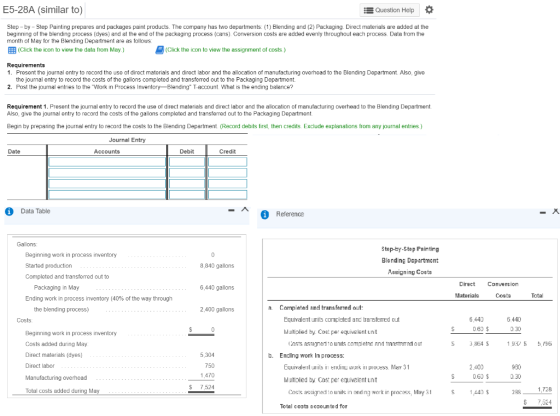The image size is (560, 416).
Task: Minimize the Data Table panel
Action: (x=231, y=210)
